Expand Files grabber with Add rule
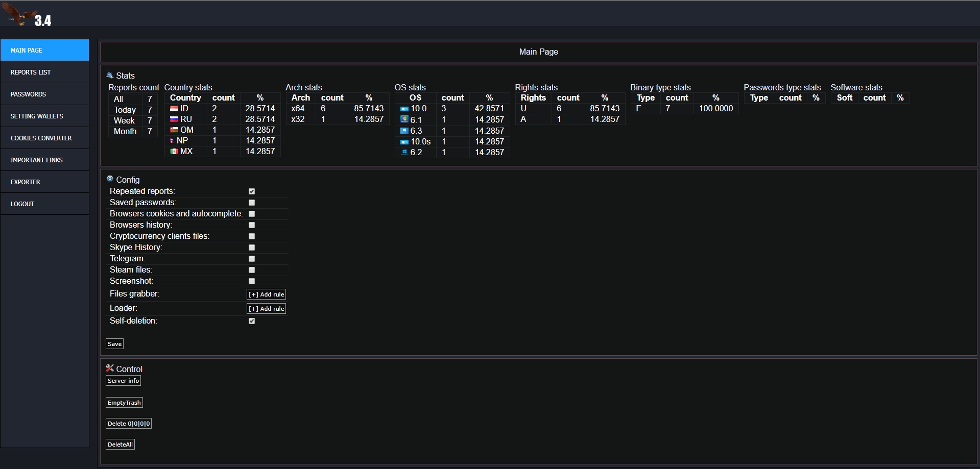Screen dimensions: 980x469 266,294
